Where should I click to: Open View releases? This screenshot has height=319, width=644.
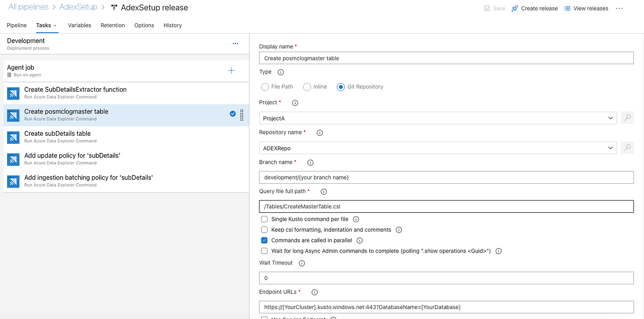click(586, 8)
